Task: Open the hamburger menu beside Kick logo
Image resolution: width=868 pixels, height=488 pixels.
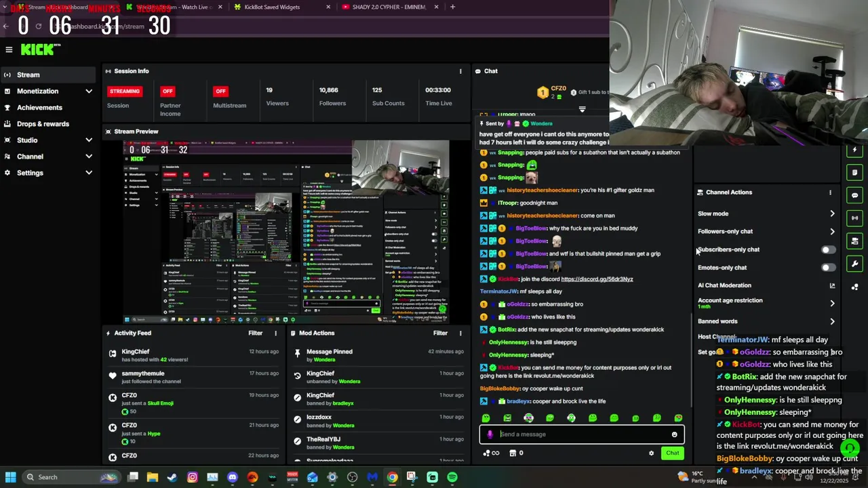Action: coord(9,49)
